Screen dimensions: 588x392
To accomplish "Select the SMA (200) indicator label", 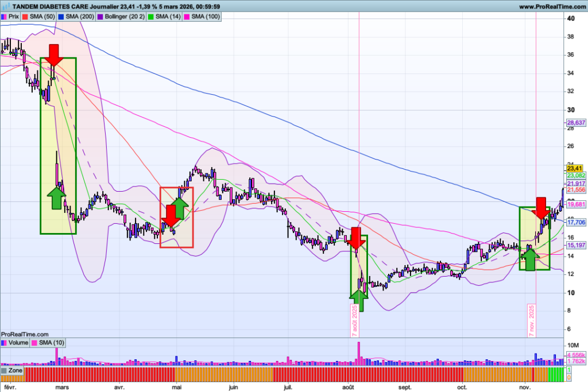I will click(x=76, y=17).
